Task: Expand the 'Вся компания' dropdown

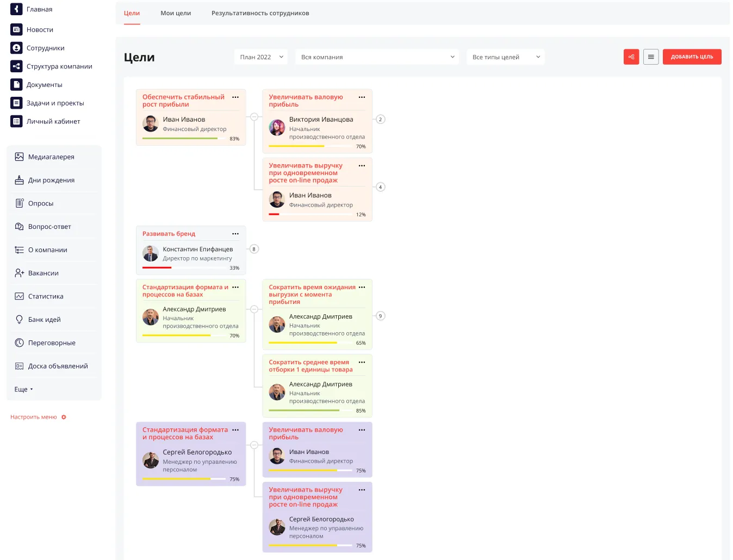Action: pos(377,57)
